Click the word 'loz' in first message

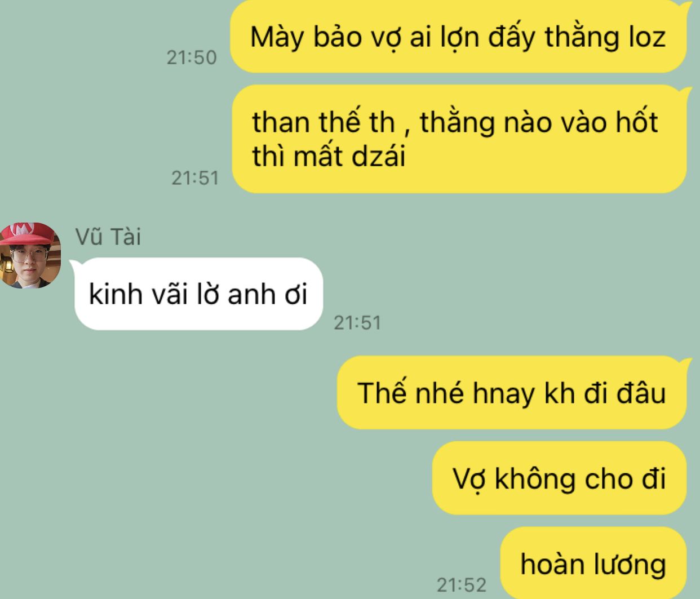click(x=647, y=37)
